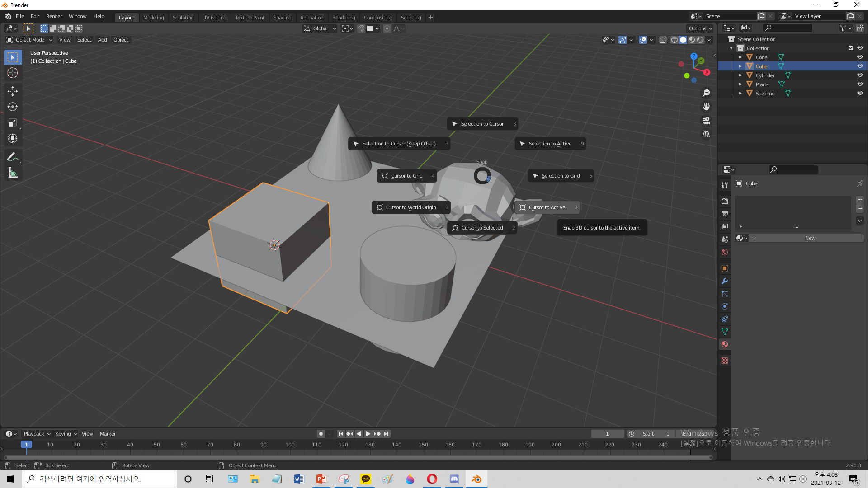The width and height of the screenshot is (868, 488).
Task: Select the 3D Cursor tool
Action: coord(13,73)
